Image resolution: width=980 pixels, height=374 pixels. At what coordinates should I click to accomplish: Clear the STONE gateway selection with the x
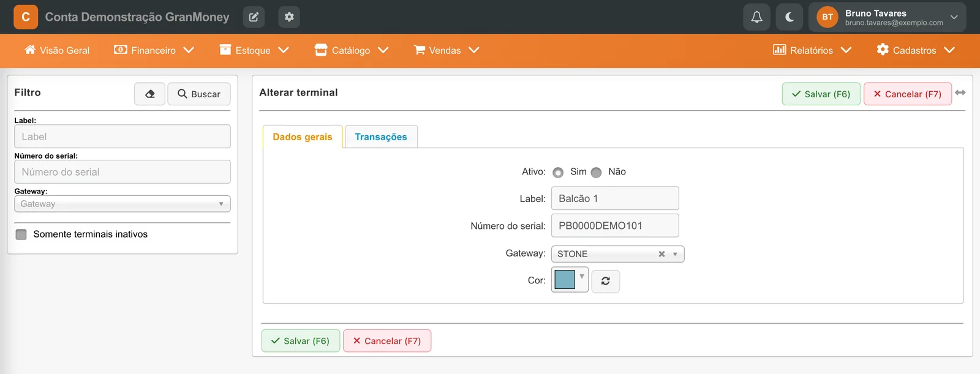pos(661,254)
